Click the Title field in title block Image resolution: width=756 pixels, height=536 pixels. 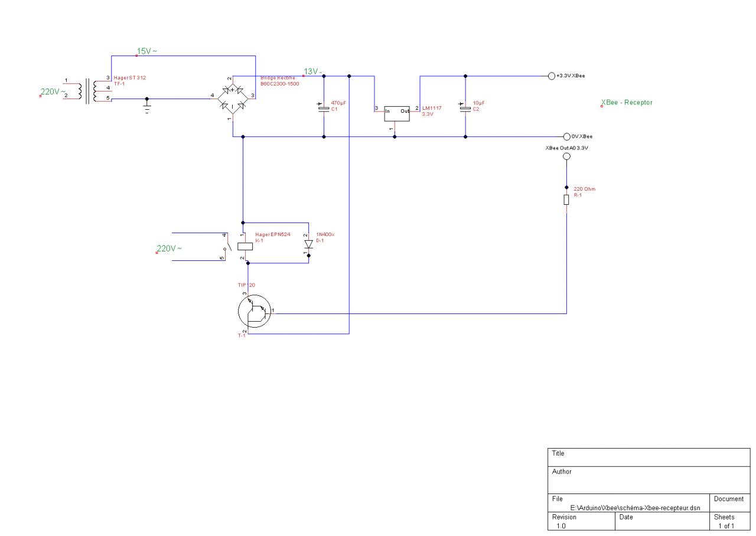pyautogui.click(x=649, y=457)
